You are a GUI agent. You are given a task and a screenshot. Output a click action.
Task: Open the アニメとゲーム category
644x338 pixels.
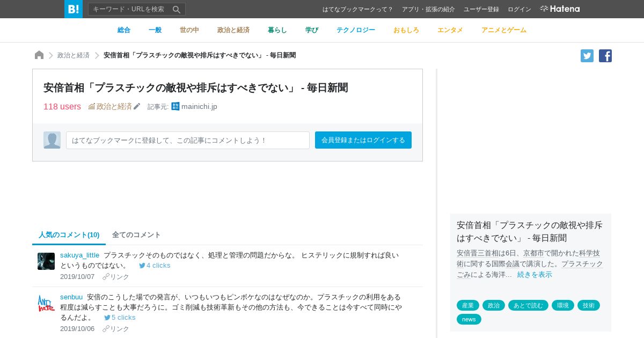(504, 30)
